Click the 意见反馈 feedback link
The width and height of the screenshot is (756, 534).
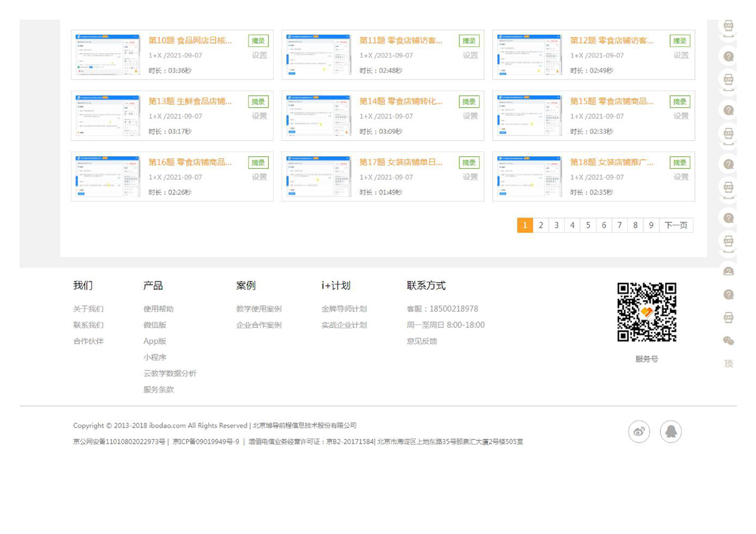pos(422,341)
